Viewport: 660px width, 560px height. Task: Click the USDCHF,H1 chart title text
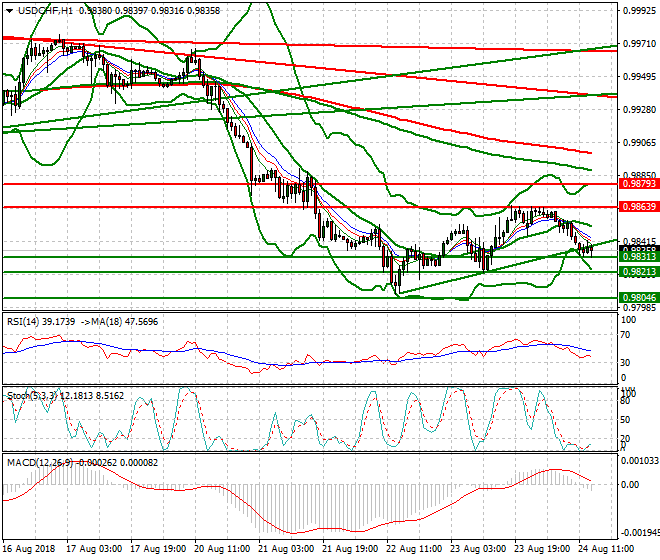coord(45,11)
